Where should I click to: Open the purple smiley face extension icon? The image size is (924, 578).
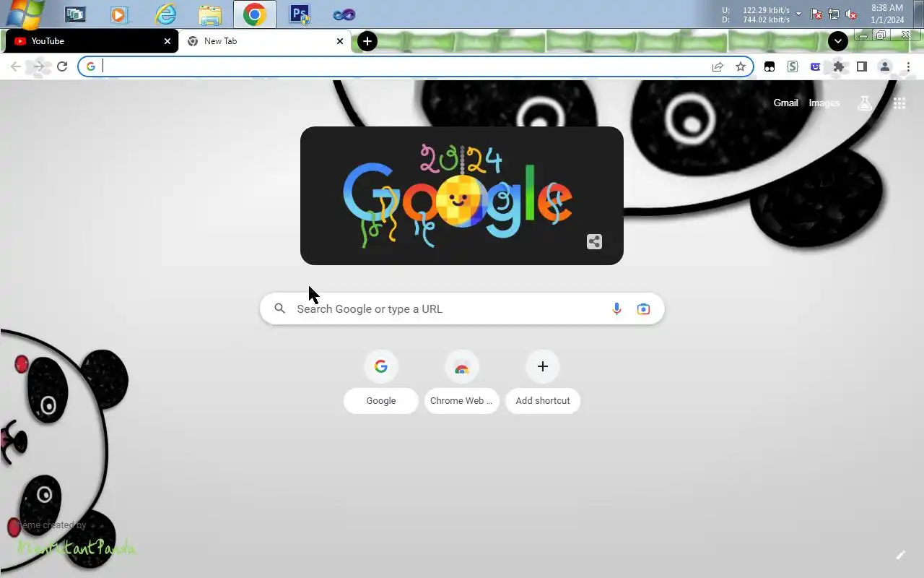[816, 66]
